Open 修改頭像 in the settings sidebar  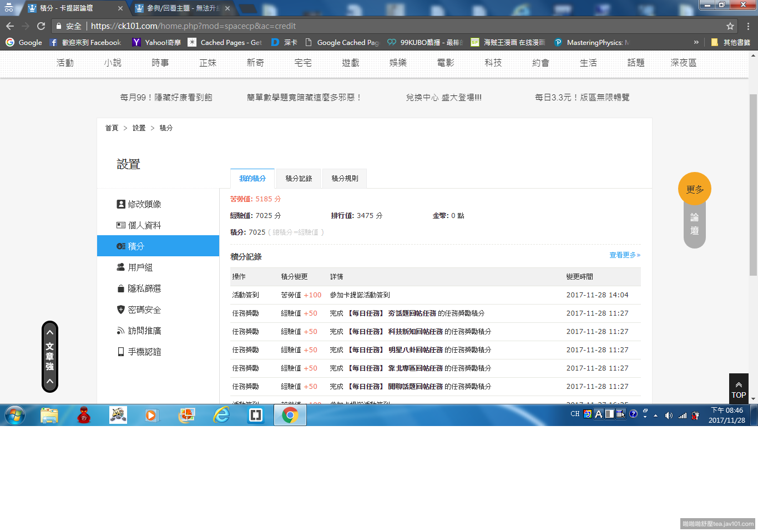tap(158, 204)
